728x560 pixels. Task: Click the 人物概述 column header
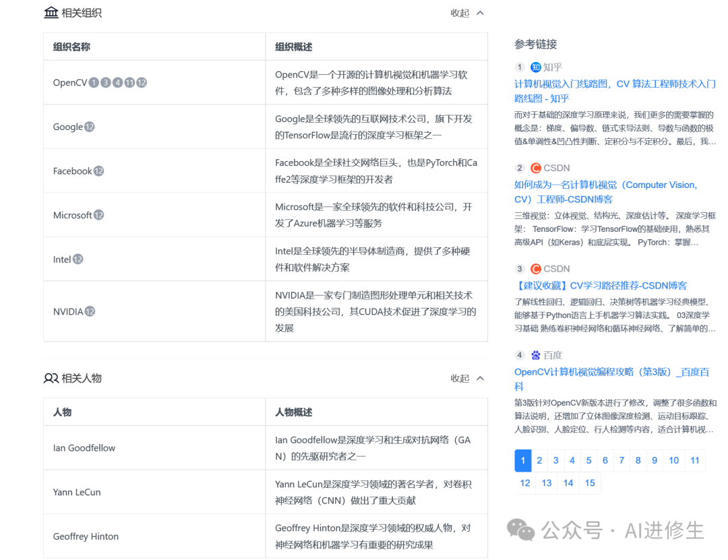377,412
